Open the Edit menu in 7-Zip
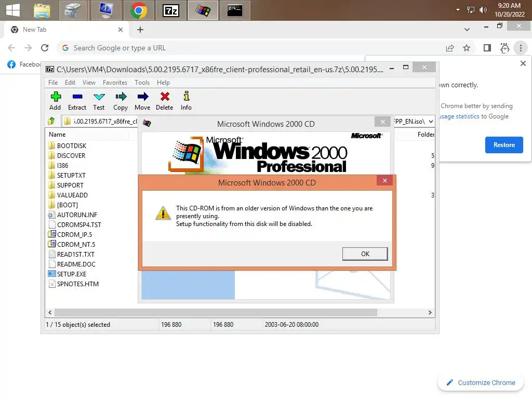This screenshot has width=532, height=399. tap(70, 83)
